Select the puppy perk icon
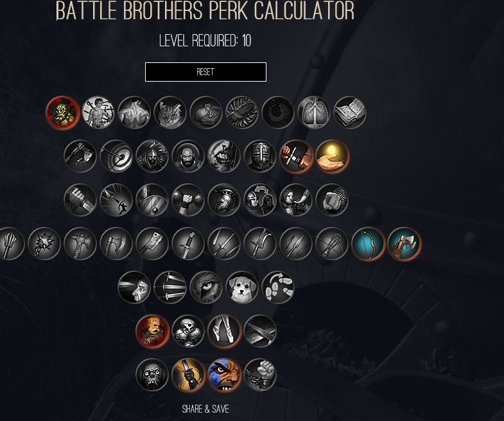This screenshot has width=504, height=421. [x=242, y=287]
